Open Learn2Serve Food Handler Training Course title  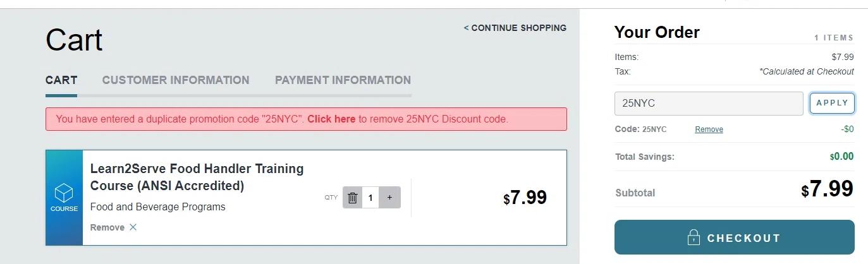[197, 177]
